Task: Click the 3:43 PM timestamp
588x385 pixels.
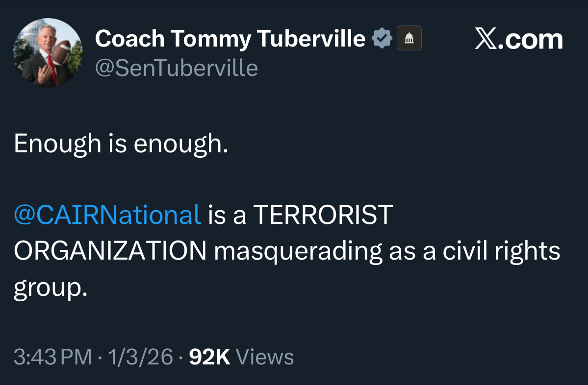Action: (52, 357)
